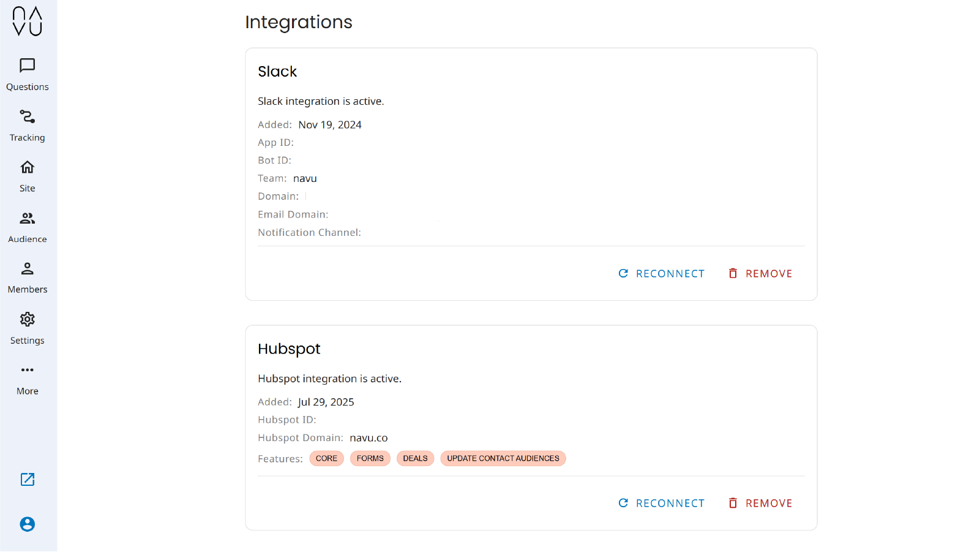Click the CORE feature chip
Image resolution: width=980 pixels, height=552 pixels.
(326, 459)
